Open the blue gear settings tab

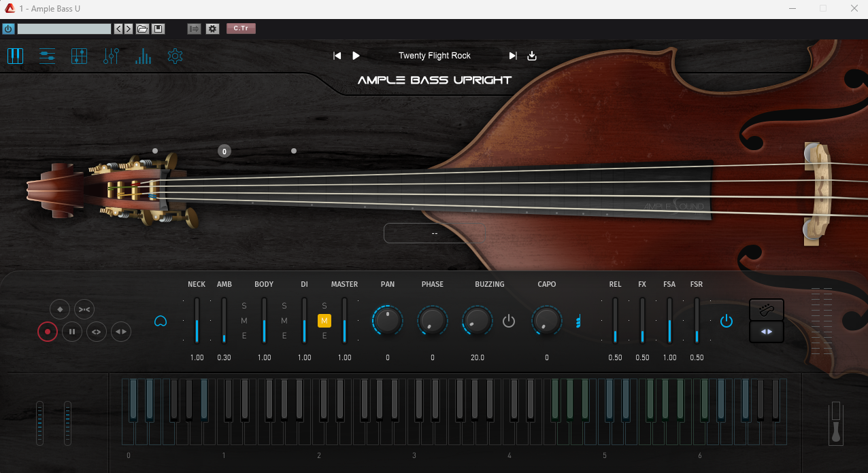click(x=175, y=56)
